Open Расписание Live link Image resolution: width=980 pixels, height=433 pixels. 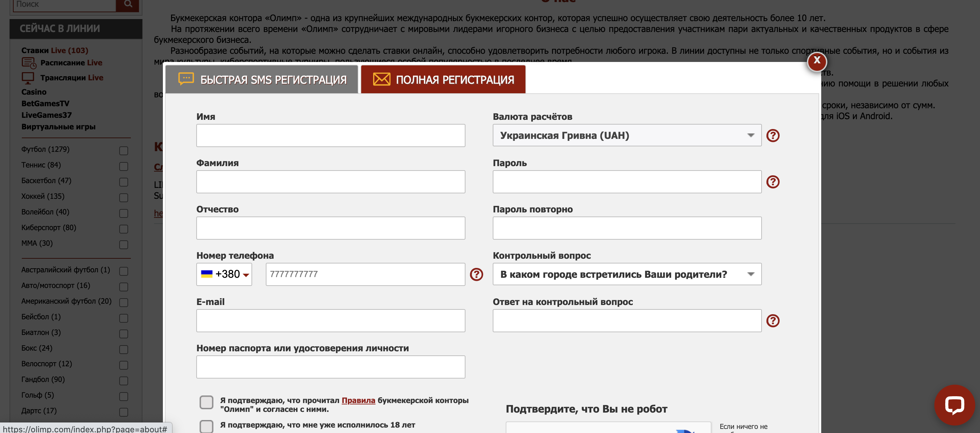click(x=71, y=63)
